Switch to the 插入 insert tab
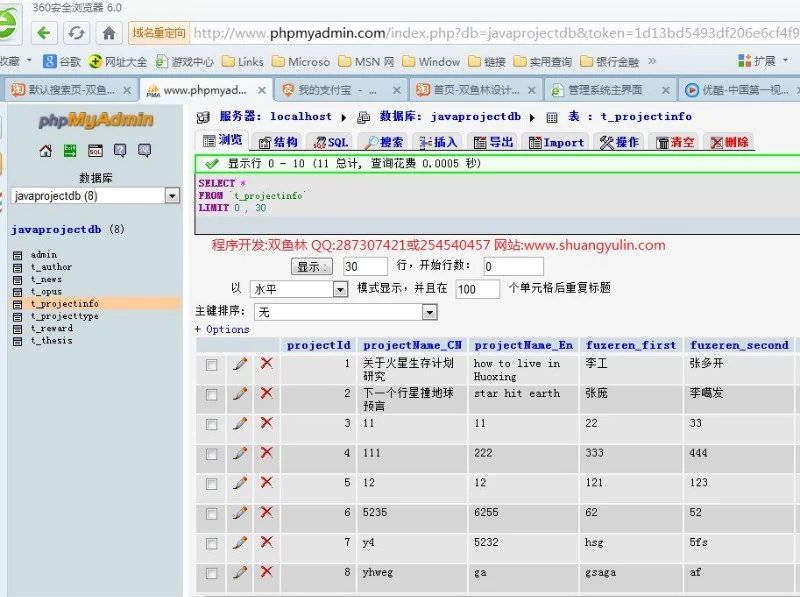The height and width of the screenshot is (597, 800). tap(438, 142)
